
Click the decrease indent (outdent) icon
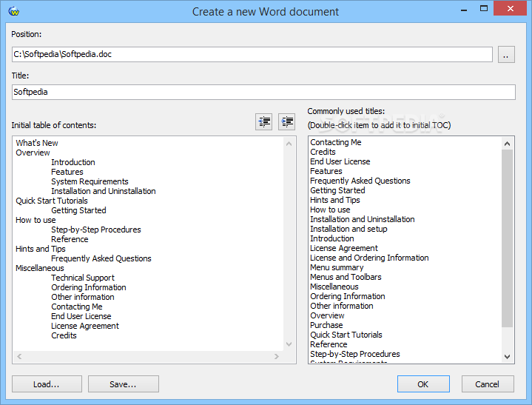tap(263, 121)
